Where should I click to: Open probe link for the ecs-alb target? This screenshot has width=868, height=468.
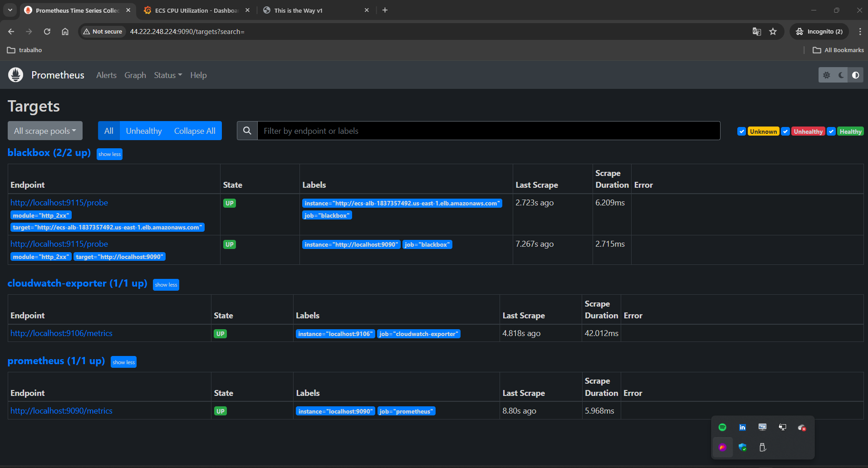coord(59,203)
